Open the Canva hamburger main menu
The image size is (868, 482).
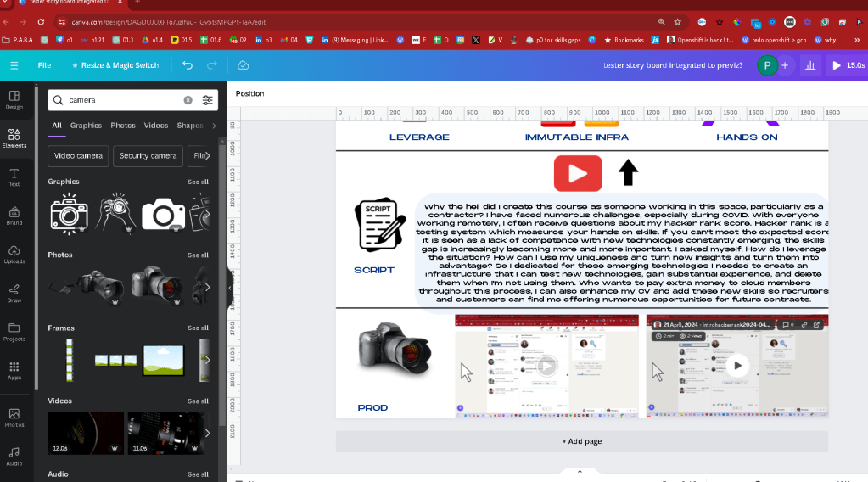pyautogui.click(x=14, y=65)
